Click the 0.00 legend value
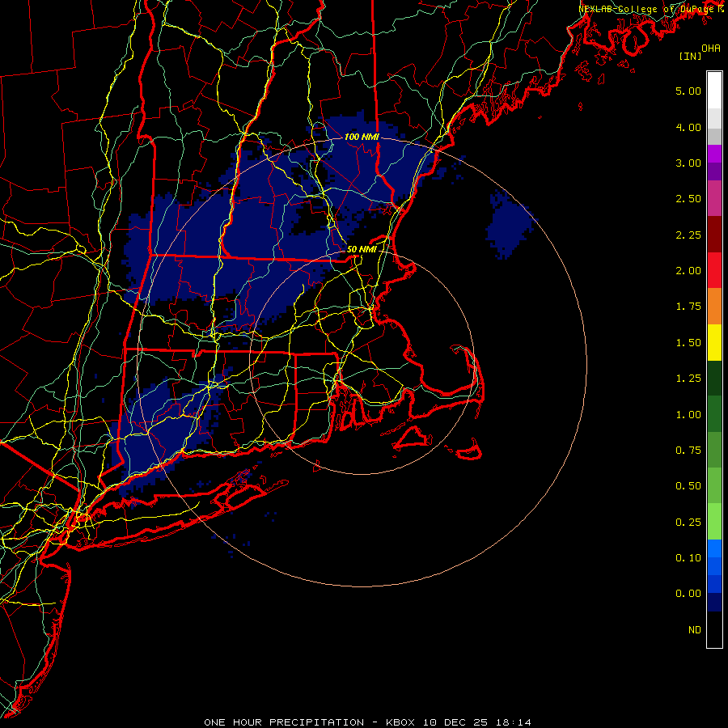The height and width of the screenshot is (728, 728). click(x=688, y=594)
